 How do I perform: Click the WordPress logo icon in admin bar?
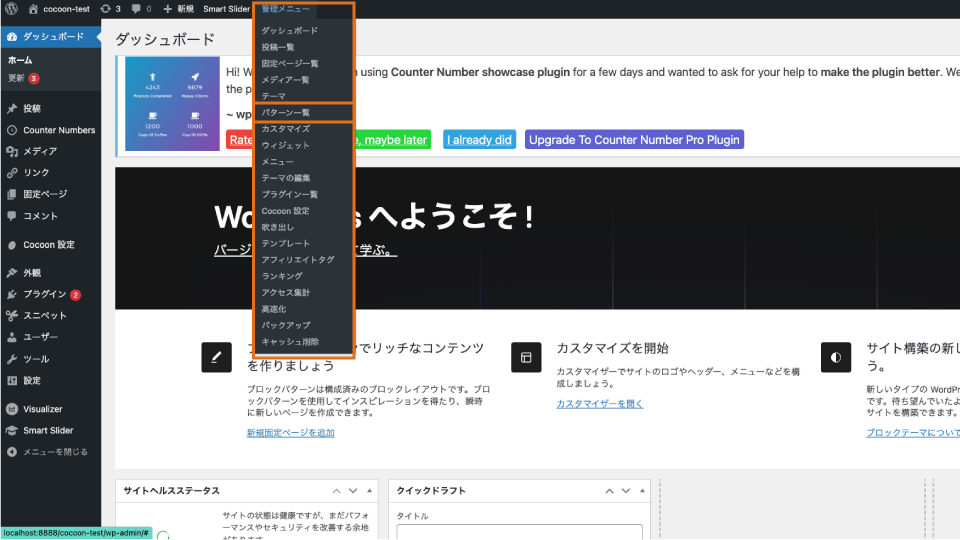coord(12,9)
